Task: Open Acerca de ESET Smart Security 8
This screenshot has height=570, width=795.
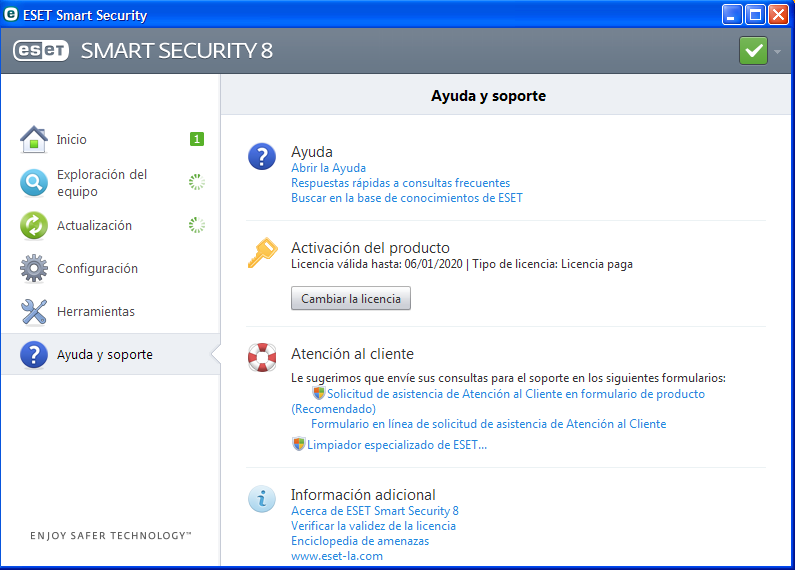Action: [x=375, y=511]
